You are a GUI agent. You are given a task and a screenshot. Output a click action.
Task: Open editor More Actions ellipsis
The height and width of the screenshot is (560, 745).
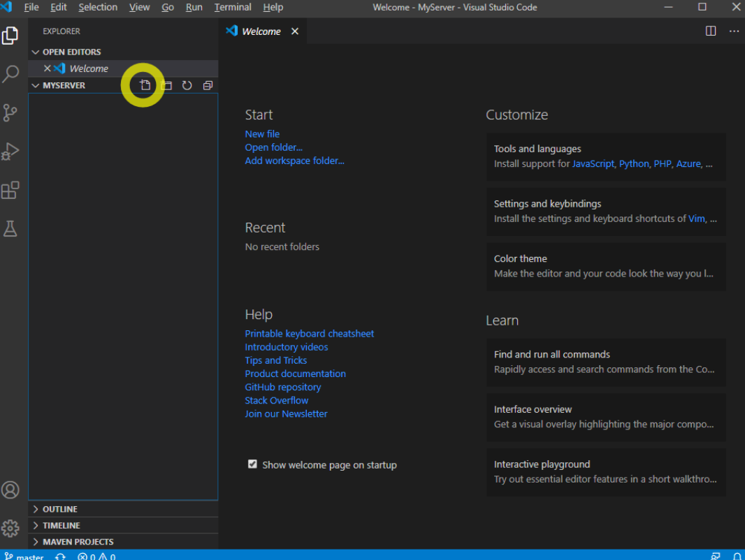click(734, 31)
